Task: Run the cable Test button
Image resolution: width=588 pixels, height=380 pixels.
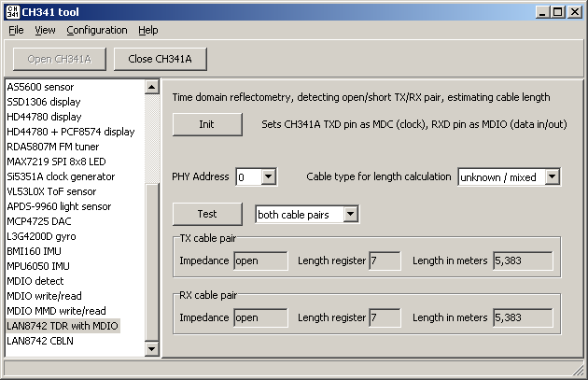Action: 207,214
